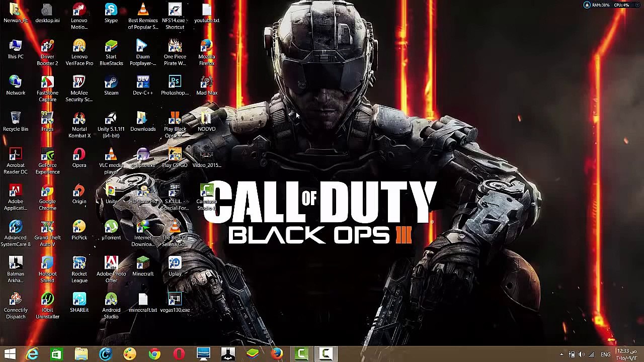Select the Lenovo VeriFace Pro shortcut

tap(79, 53)
